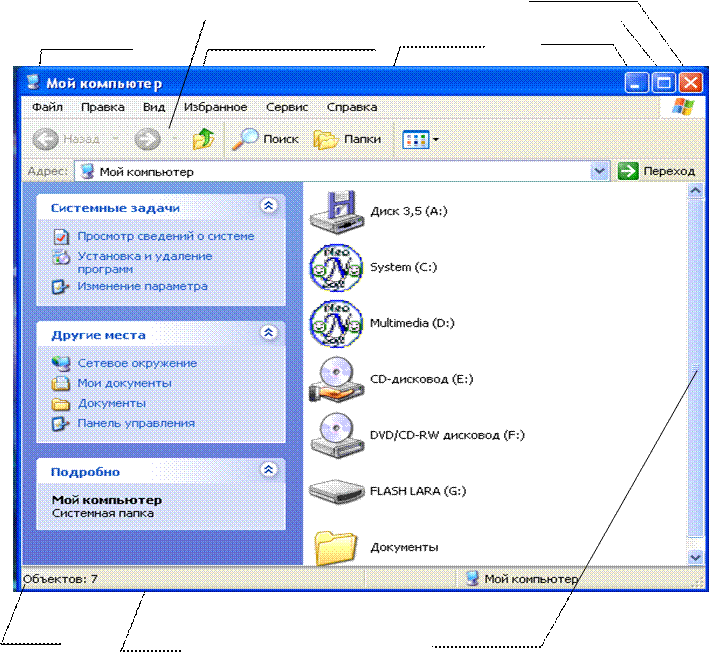Click the Назад button label

(81, 139)
